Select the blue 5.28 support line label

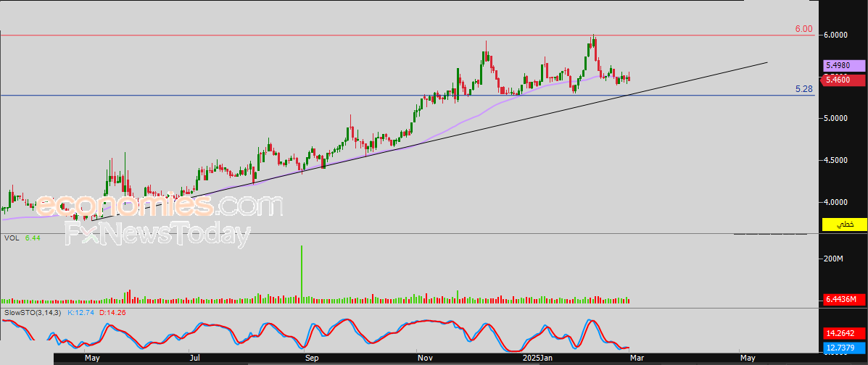click(803, 89)
